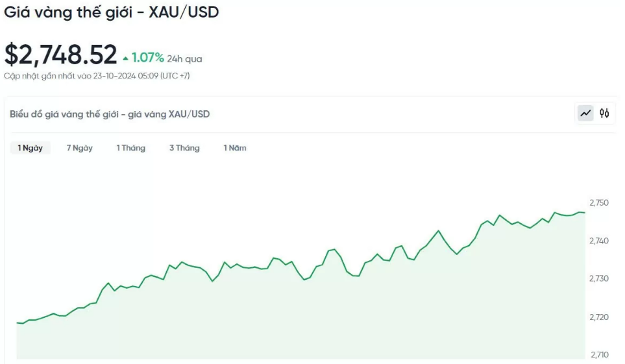Click the 2,710 y-axis label
625x364 pixels.
(x=598, y=354)
